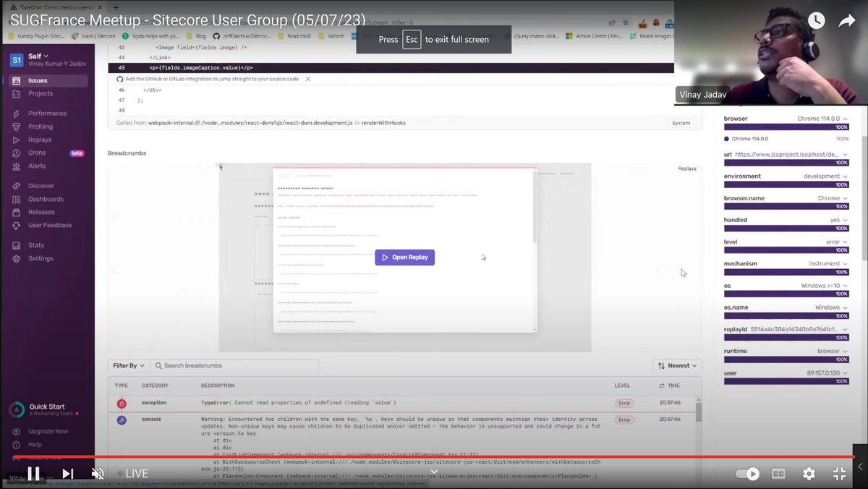Image resolution: width=868 pixels, height=489 pixels.
Task: Click the System tag on the frame
Action: pyautogui.click(x=681, y=123)
